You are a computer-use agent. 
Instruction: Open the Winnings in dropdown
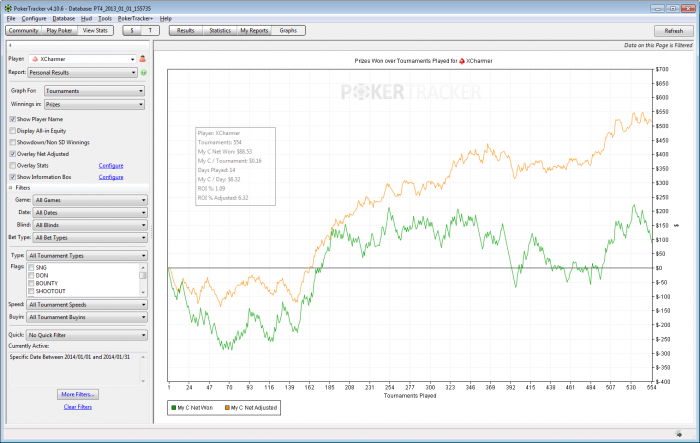point(94,104)
